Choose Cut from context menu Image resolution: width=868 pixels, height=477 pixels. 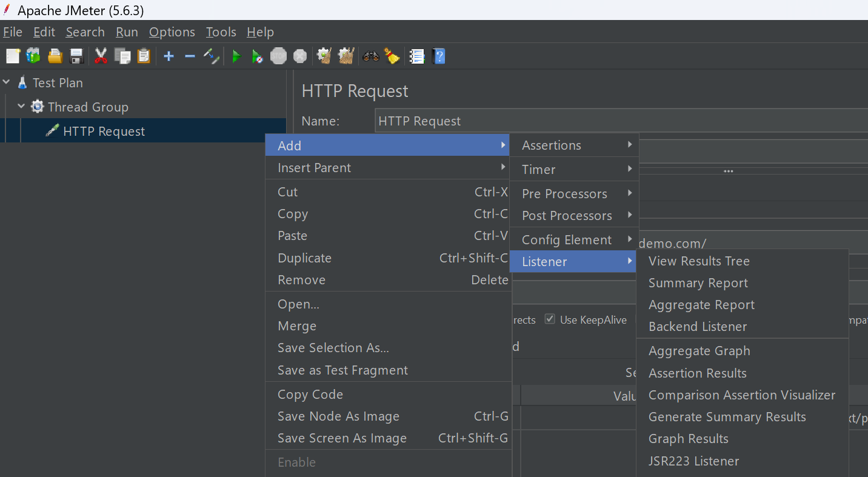pyautogui.click(x=388, y=192)
